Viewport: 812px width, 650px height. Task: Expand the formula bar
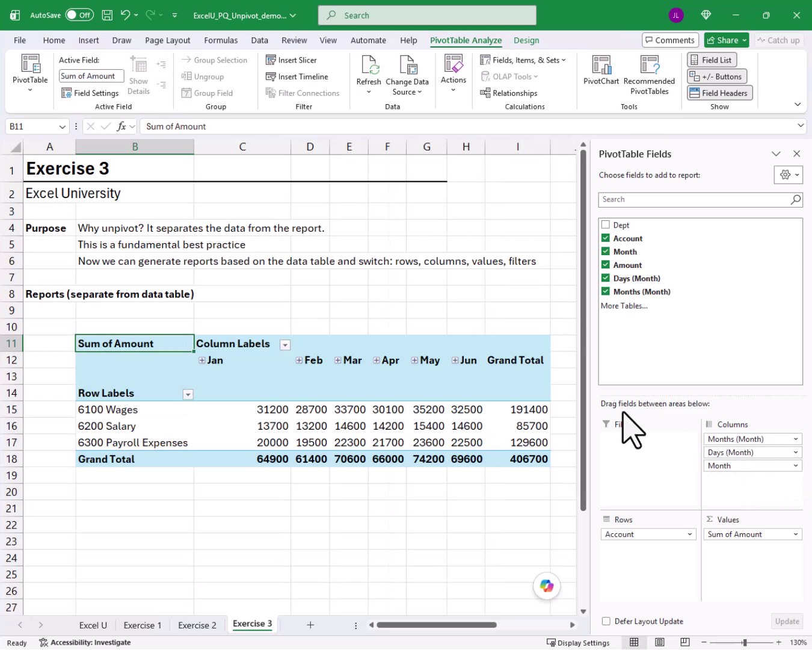click(801, 125)
